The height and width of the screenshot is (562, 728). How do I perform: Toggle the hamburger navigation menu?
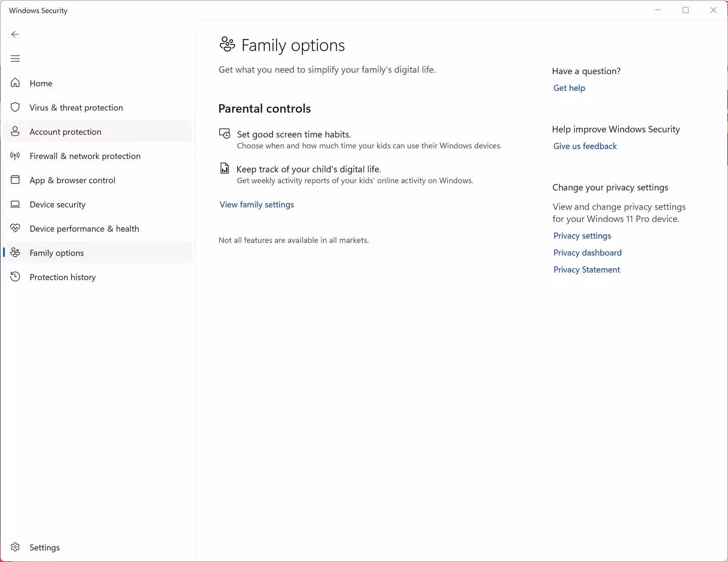pos(15,59)
